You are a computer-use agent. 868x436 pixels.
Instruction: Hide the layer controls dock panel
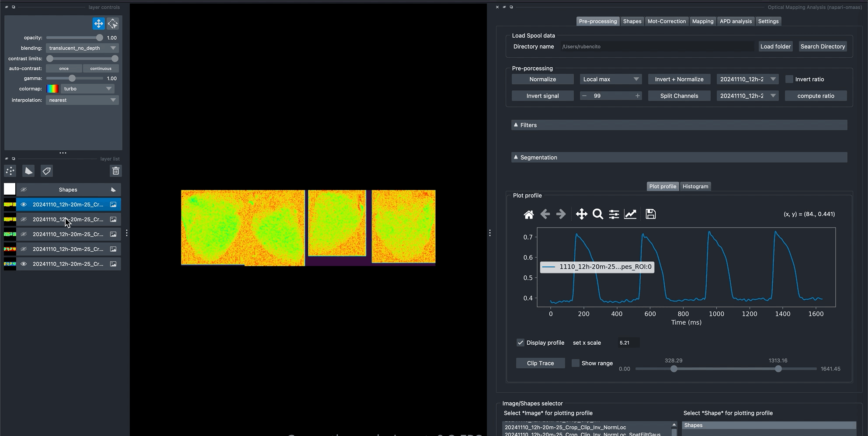[7, 7]
